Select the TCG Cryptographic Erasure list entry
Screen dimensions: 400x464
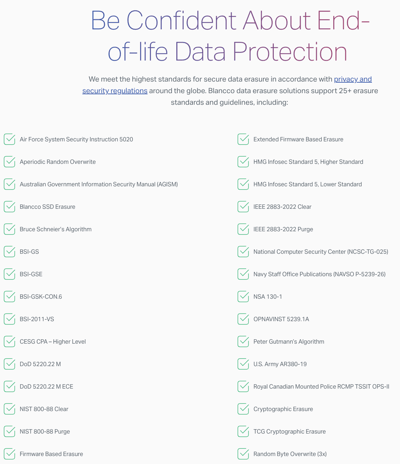[289, 431]
